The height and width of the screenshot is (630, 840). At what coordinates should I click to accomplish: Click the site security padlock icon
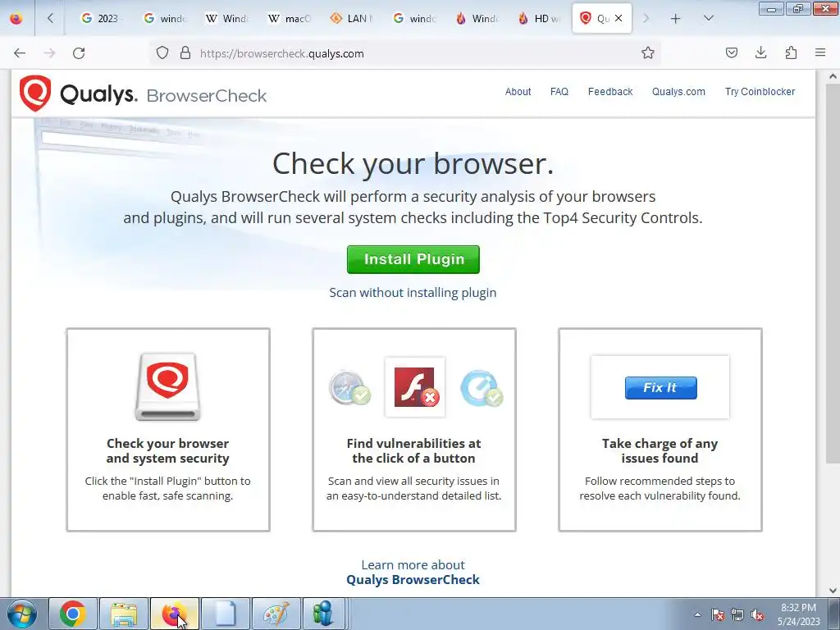pos(185,53)
